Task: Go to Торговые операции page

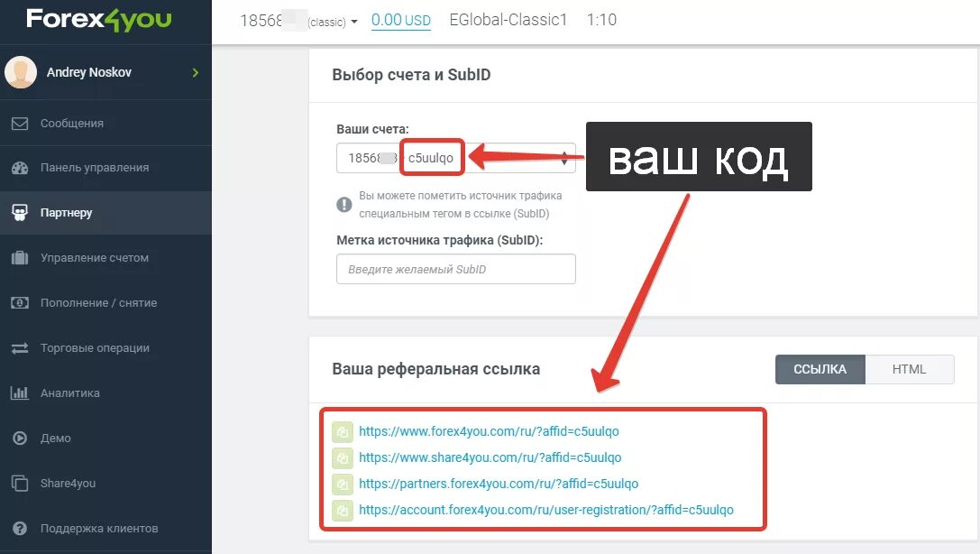Action: click(105, 347)
